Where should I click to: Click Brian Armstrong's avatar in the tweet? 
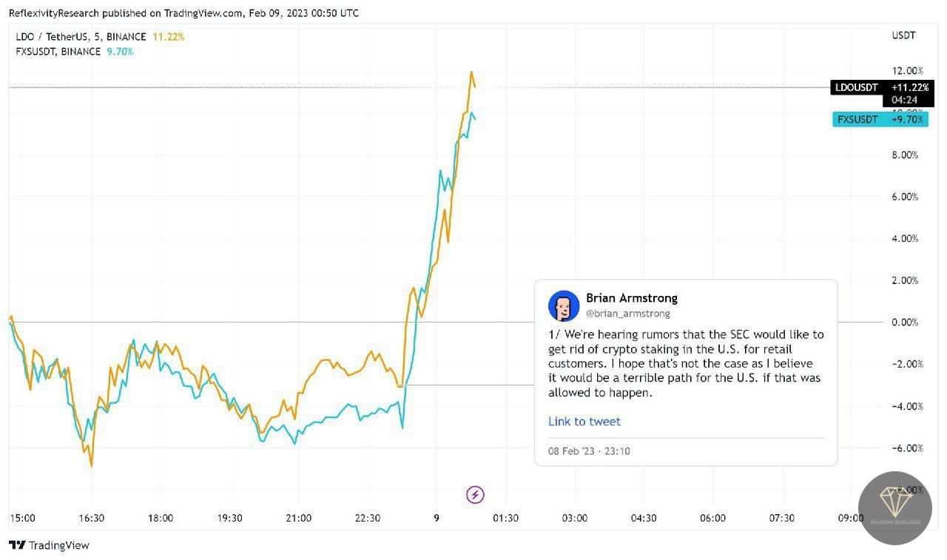[564, 306]
